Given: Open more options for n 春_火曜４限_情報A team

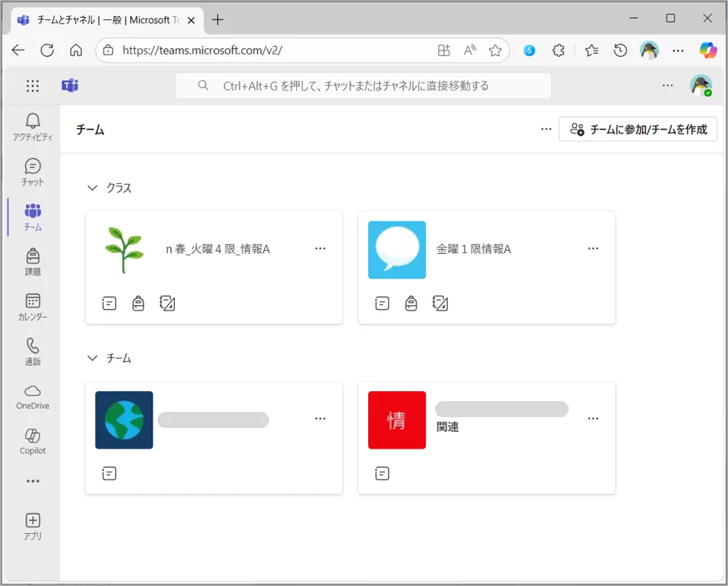Looking at the screenshot, I should [320, 249].
